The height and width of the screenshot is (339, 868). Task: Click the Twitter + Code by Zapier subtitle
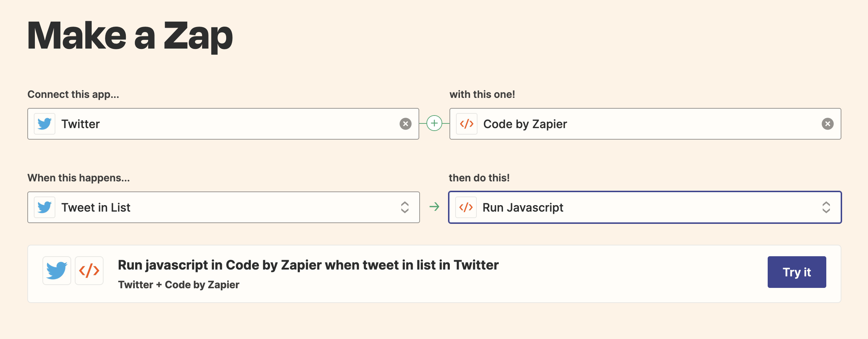tap(179, 285)
